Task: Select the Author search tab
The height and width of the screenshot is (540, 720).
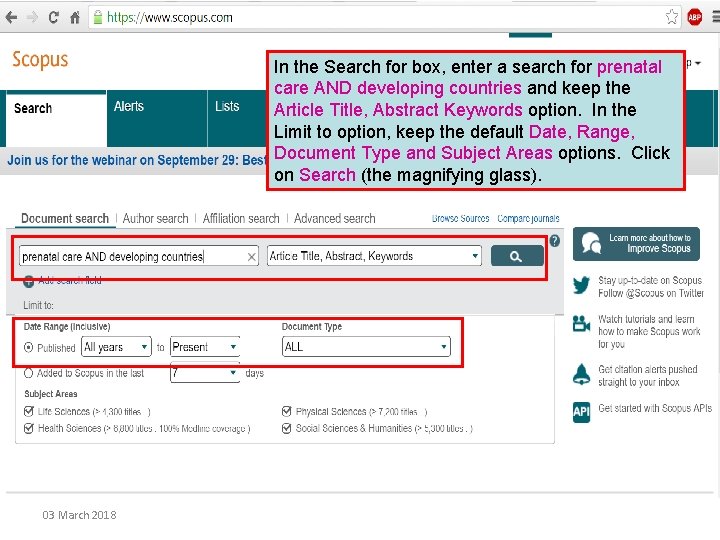Action: (x=156, y=219)
